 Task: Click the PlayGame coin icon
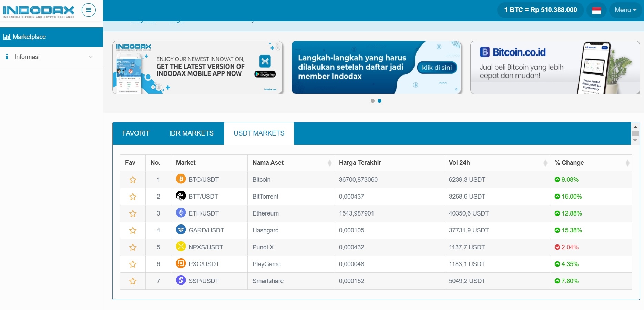point(181,263)
